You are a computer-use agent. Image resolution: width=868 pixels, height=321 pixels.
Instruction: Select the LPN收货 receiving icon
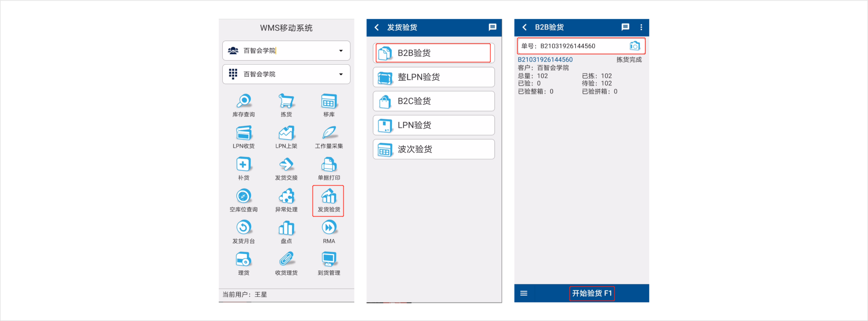click(x=244, y=133)
